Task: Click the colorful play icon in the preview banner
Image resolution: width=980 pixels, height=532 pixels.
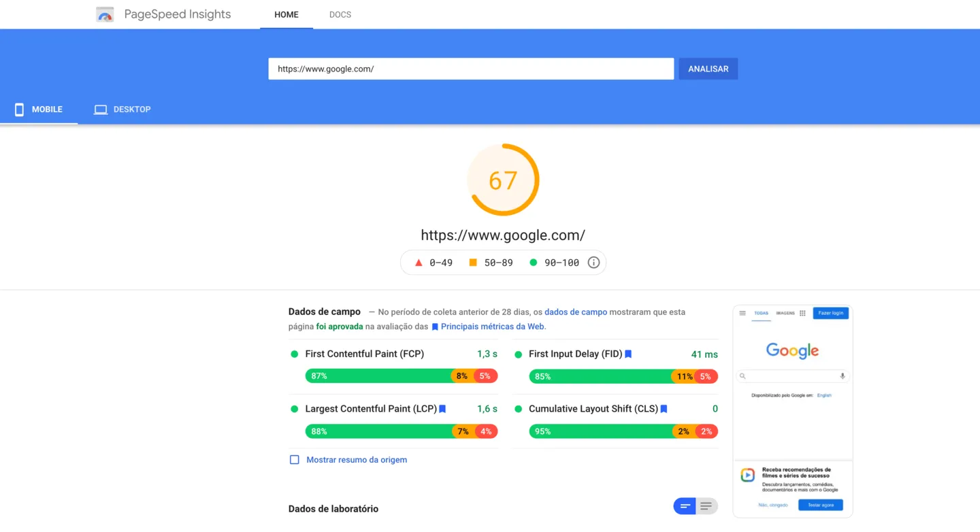Action: [748, 475]
